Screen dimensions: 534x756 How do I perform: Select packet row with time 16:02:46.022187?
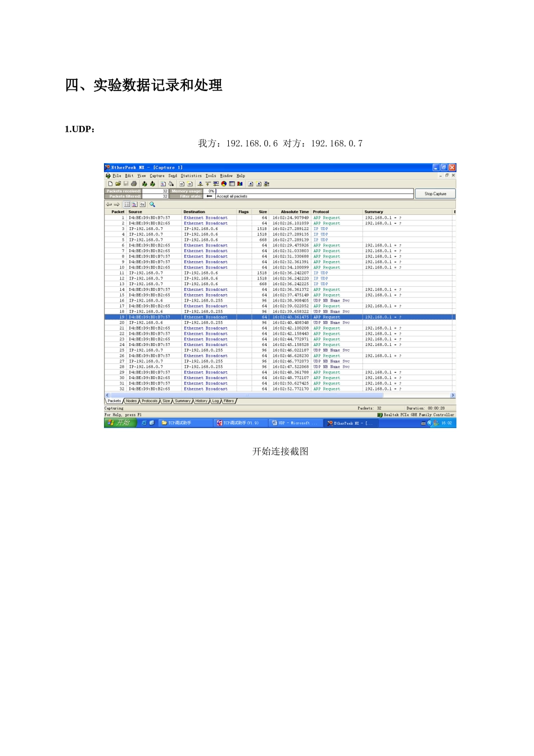(x=279, y=350)
